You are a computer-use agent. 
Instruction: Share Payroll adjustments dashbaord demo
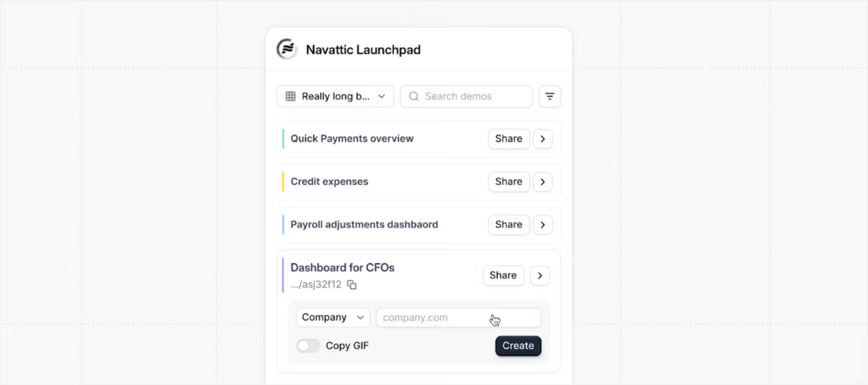click(x=509, y=225)
